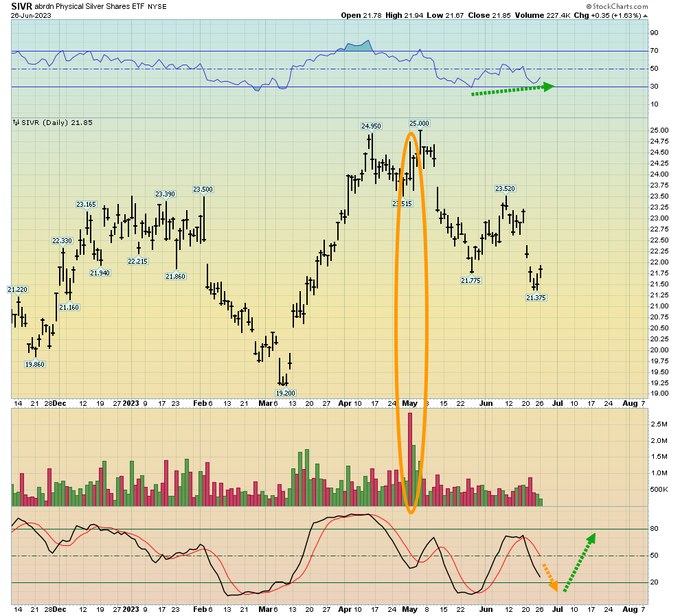
Task: Click the Mar label on upper date axis
Action: point(265,403)
